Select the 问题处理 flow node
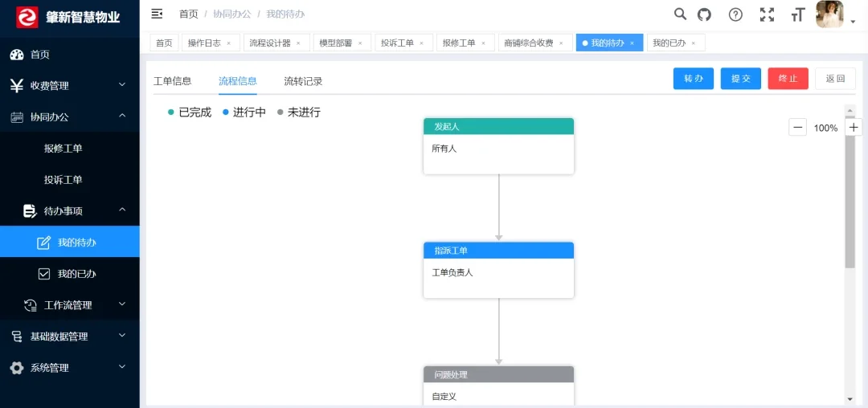The width and height of the screenshot is (868, 408). coord(499,385)
